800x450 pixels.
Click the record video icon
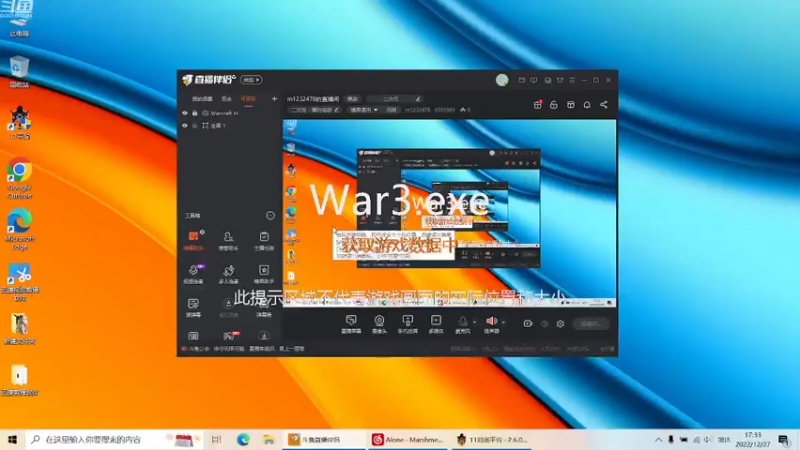[528, 323]
